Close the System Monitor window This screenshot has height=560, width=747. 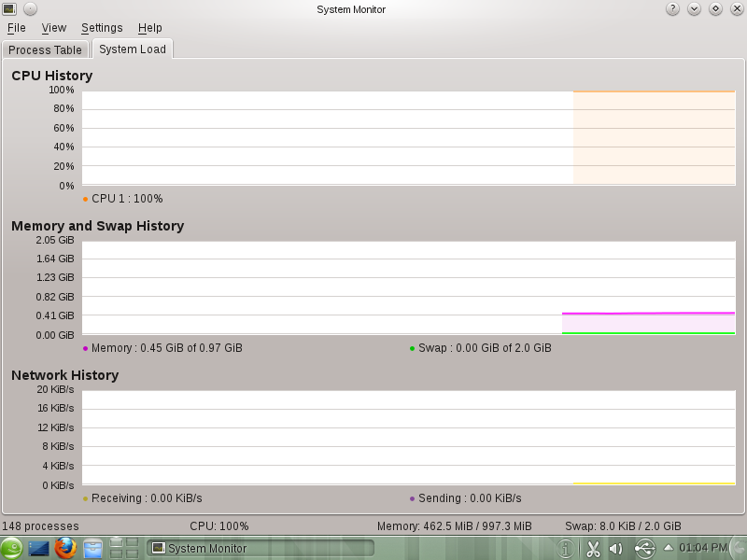click(x=737, y=9)
